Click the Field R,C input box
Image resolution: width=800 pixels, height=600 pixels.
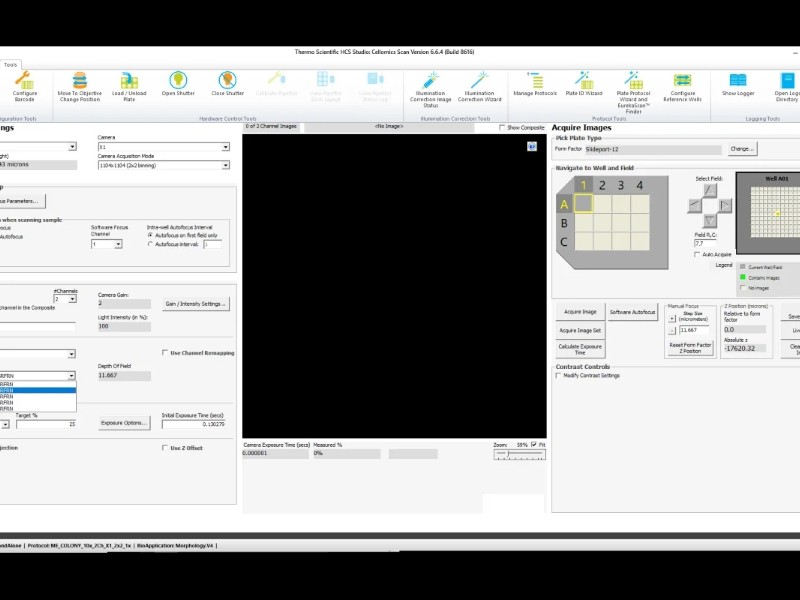click(705, 244)
